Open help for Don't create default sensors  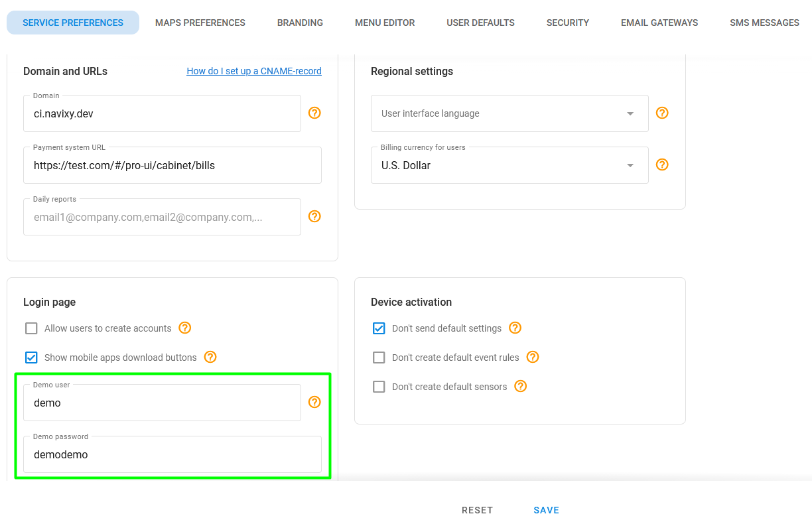click(x=521, y=386)
